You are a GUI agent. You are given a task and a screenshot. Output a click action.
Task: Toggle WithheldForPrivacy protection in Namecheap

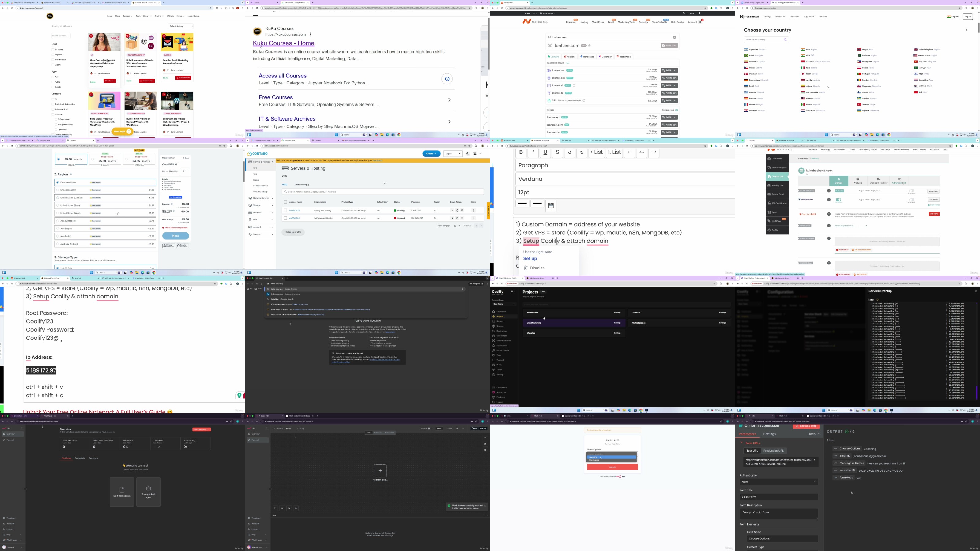click(839, 200)
